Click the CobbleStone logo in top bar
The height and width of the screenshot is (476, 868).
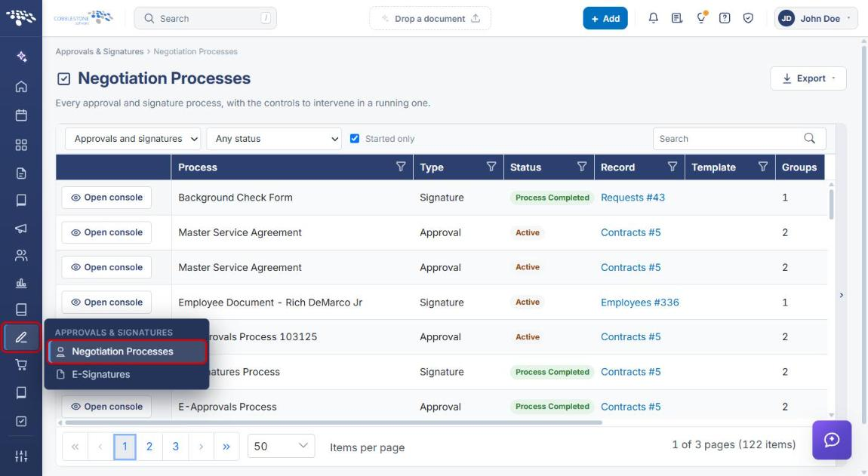(84, 17)
